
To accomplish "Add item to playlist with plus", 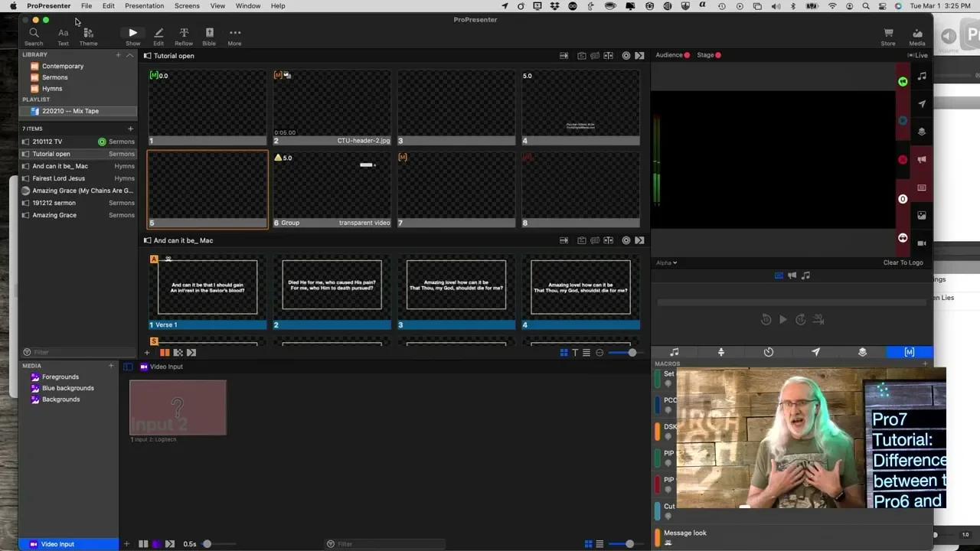I will pyautogui.click(x=130, y=129).
